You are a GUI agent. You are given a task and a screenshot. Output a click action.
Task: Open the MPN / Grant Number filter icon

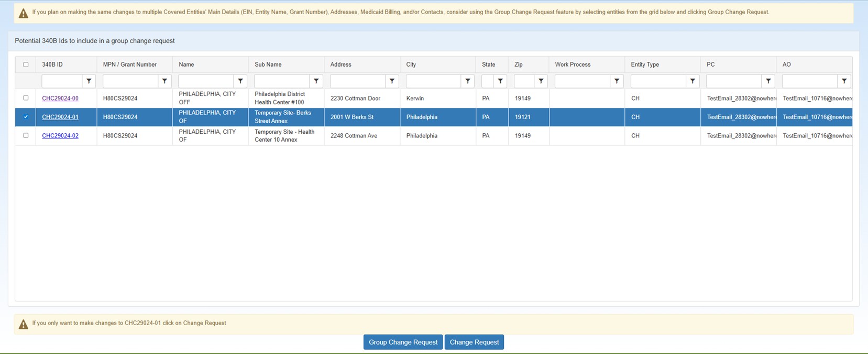click(164, 81)
